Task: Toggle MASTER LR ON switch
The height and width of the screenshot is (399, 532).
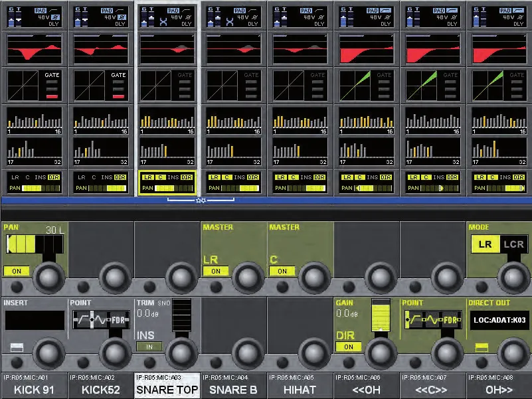Action: (x=215, y=271)
